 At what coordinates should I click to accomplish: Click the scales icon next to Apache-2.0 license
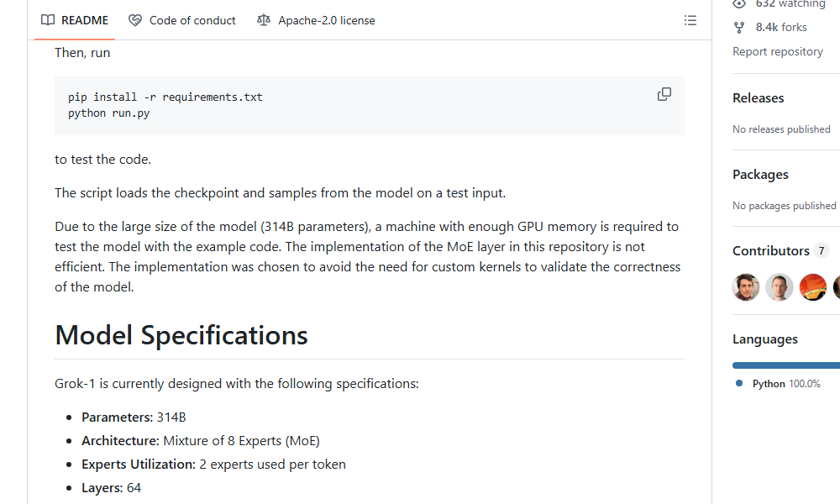(263, 20)
